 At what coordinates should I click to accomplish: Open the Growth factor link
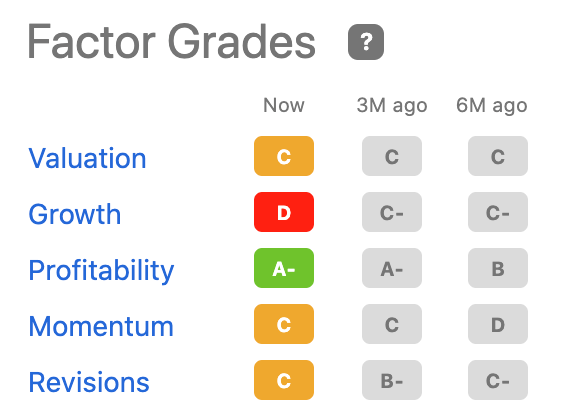(74, 214)
